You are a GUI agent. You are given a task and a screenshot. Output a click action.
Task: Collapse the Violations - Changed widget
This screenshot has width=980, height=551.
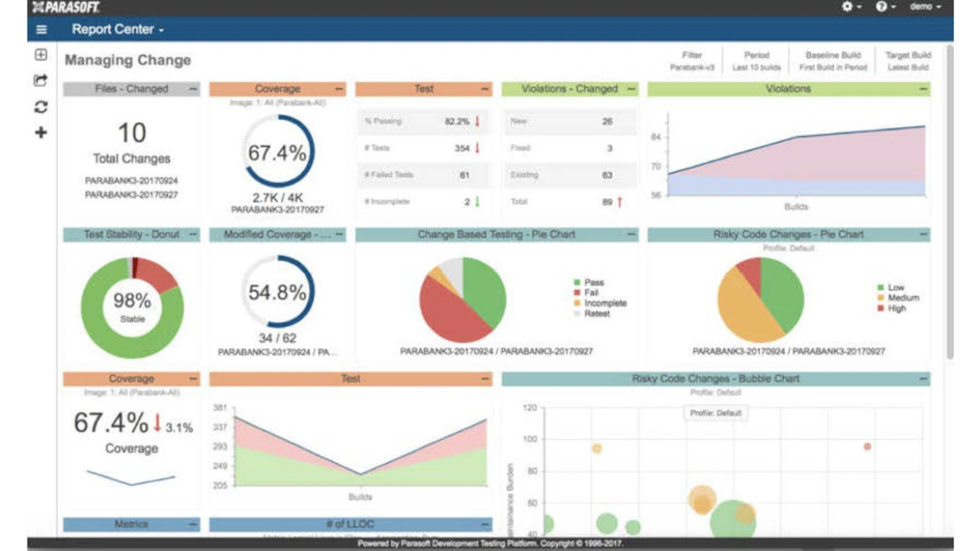pyautogui.click(x=631, y=89)
